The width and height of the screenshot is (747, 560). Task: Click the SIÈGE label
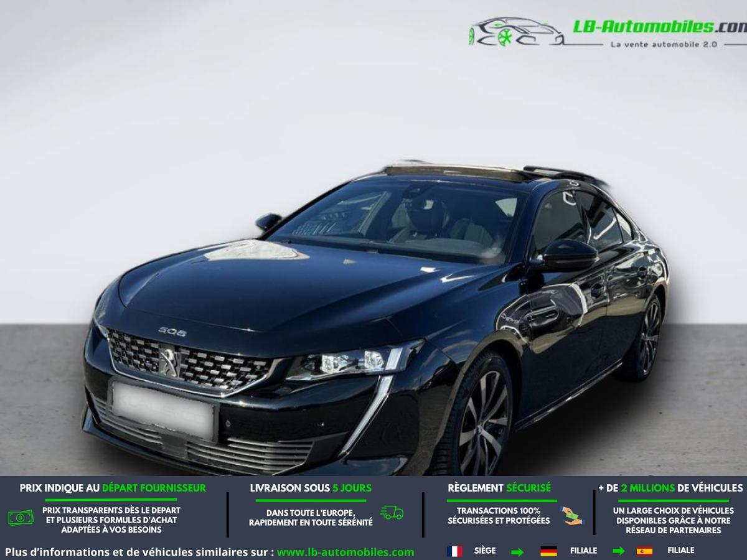coord(485,551)
